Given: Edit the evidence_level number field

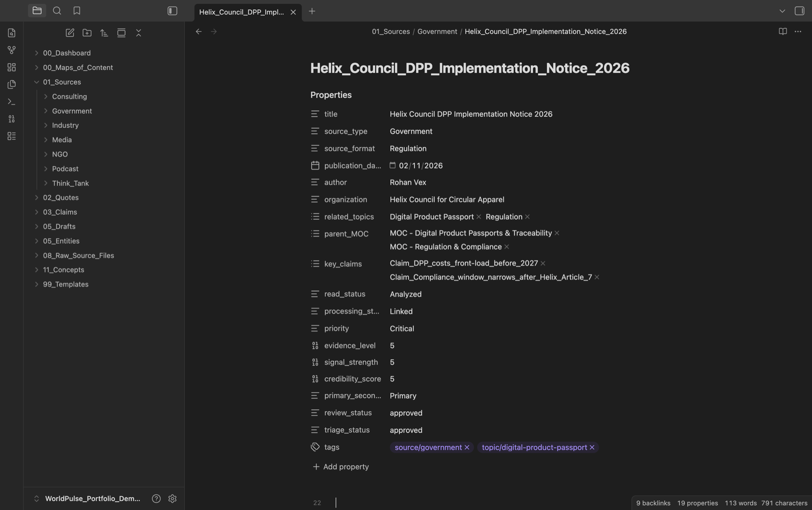Looking at the screenshot, I should (x=392, y=346).
